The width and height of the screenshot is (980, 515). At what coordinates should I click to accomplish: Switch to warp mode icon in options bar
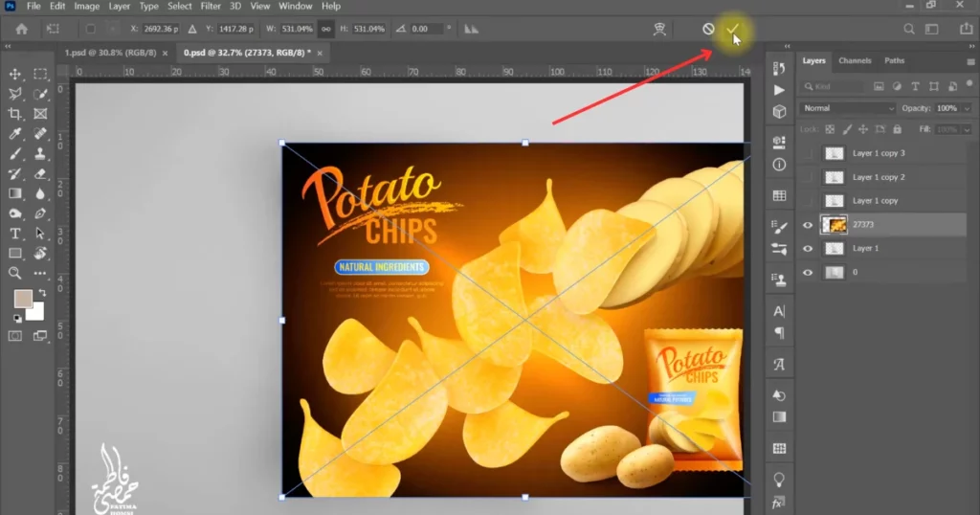pos(659,29)
